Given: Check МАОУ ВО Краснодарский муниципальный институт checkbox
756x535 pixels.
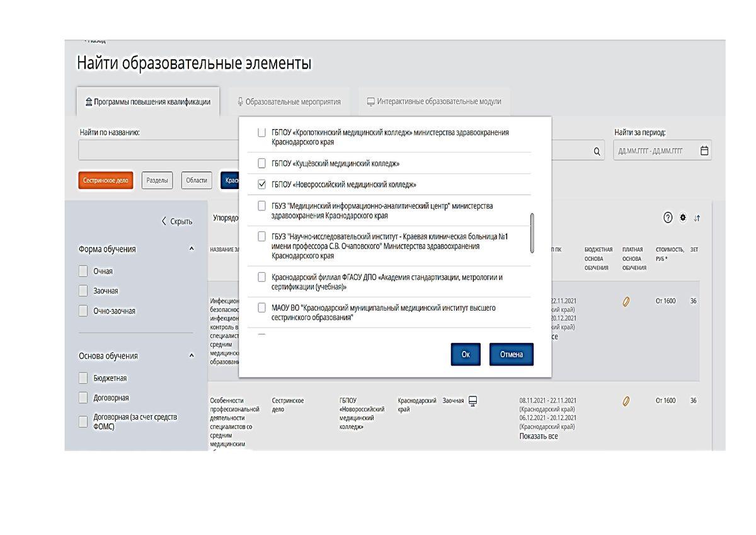Looking at the screenshot, I should click(262, 308).
